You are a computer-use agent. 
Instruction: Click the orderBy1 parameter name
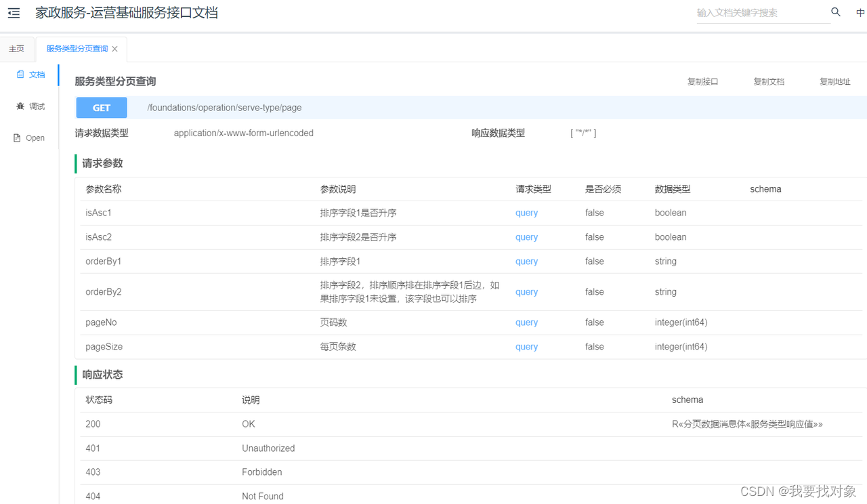[103, 261]
